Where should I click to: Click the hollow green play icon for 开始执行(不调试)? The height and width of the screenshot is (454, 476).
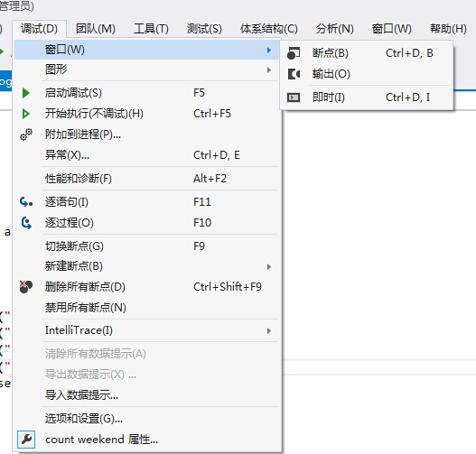point(26,114)
